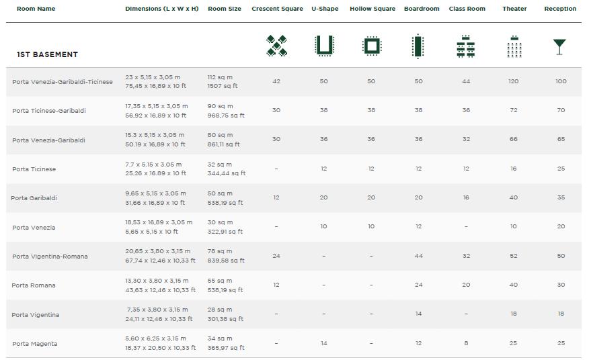Click the U-Shape layout icon
591x364 pixels.
click(x=324, y=46)
